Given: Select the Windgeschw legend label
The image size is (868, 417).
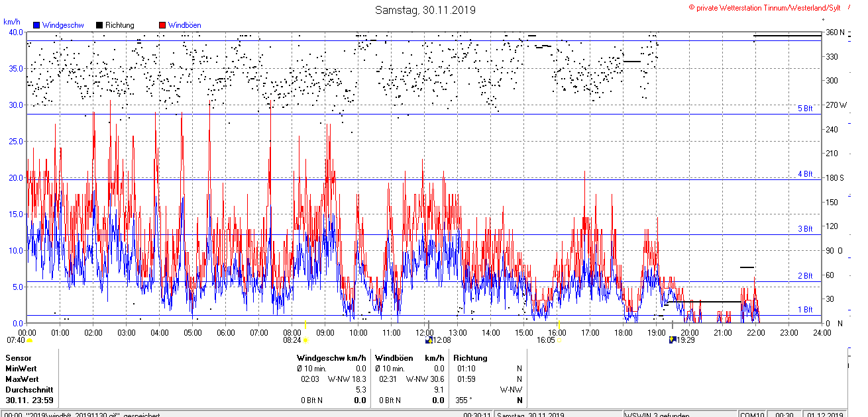Looking at the screenshot, I should click(x=62, y=25).
